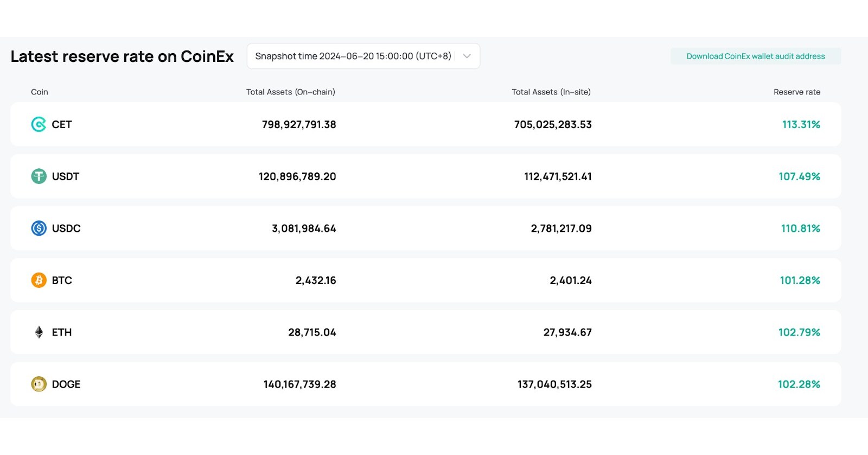Image resolution: width=868 pixels, height=455 pixels.
Task: Click the Dogecoin DOGE icon
Action: (39, 384)
